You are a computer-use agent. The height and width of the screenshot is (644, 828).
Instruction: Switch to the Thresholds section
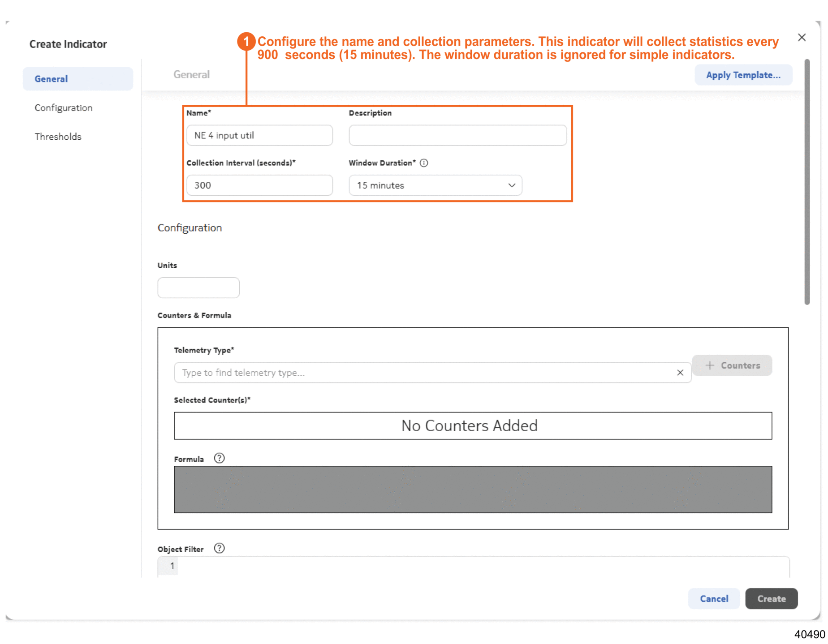(58, 137)
